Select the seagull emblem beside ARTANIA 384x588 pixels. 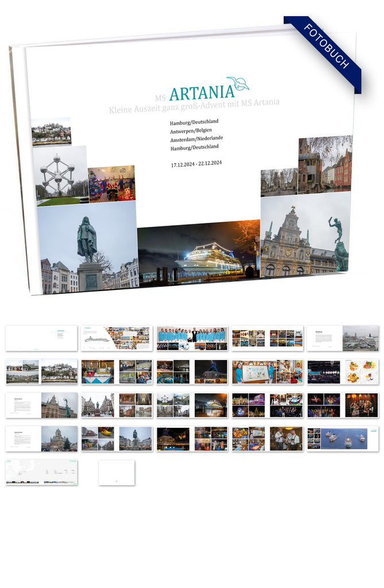238,83
